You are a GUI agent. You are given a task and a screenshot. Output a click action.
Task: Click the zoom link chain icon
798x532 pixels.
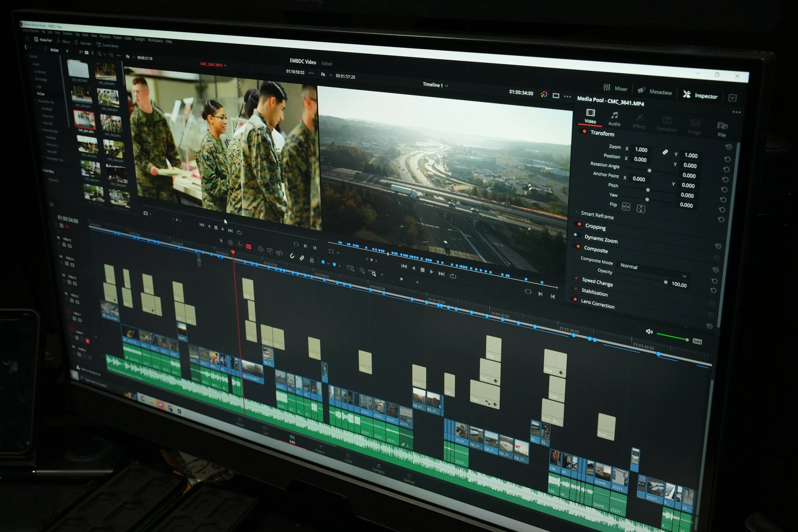[665, 152]
